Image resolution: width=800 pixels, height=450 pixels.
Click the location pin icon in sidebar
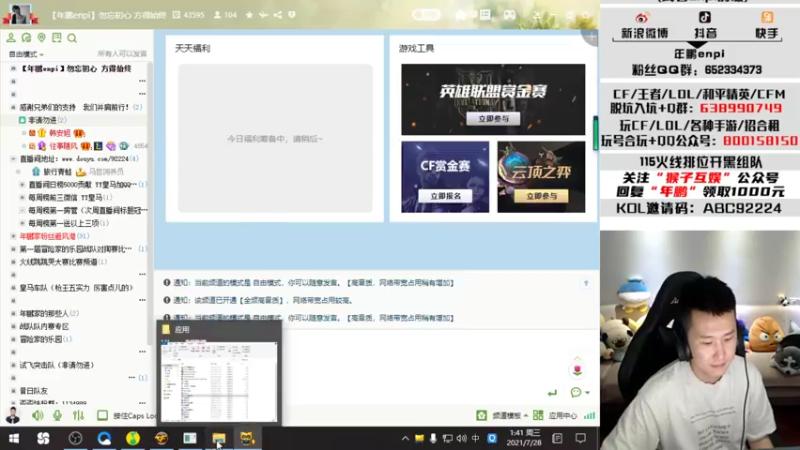41,38
